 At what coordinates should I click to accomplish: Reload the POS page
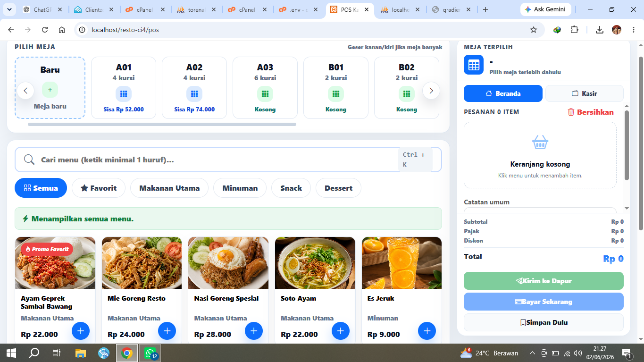click(x=45, y=30)
